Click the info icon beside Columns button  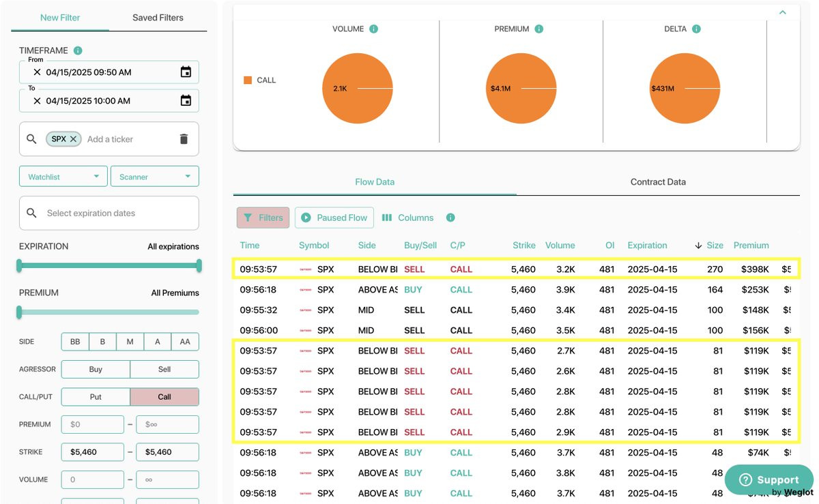(x=450, y=218)
